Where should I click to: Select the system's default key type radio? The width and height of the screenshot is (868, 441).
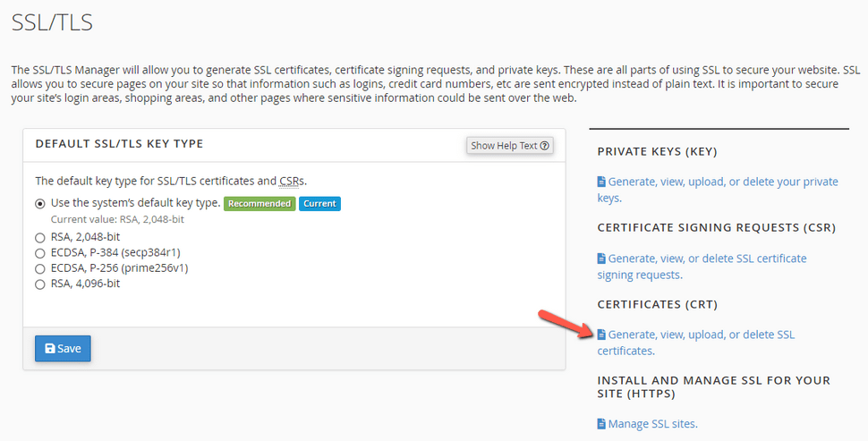tap(40, 204)
